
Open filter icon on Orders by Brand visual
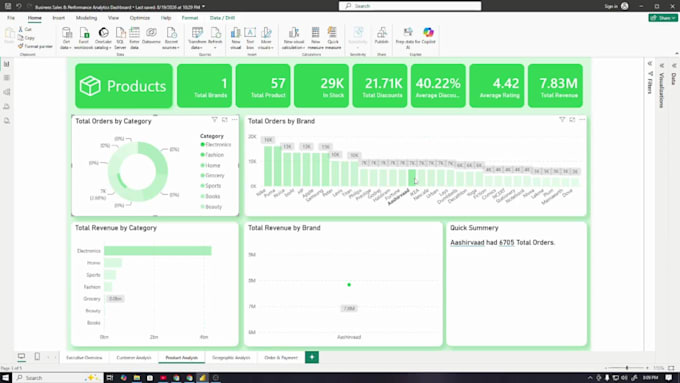coord(562,119)
